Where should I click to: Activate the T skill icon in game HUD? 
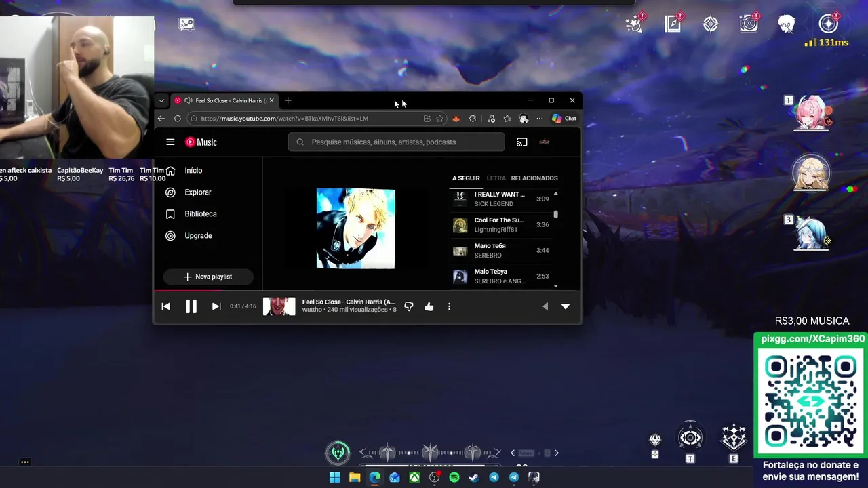click(x=690, y=438)
